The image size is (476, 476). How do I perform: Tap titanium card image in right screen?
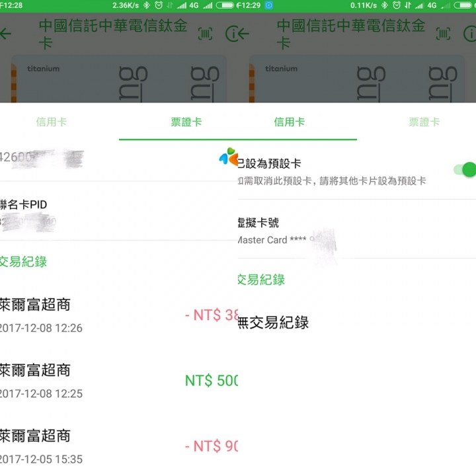tap(357, 79)
